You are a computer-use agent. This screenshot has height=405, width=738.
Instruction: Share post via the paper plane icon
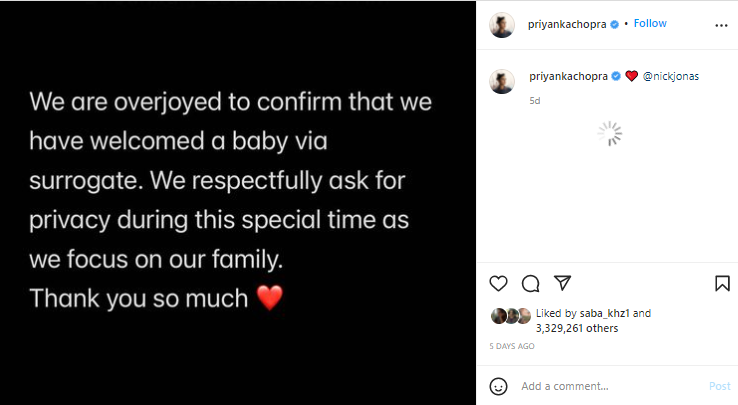coord(562,283)
